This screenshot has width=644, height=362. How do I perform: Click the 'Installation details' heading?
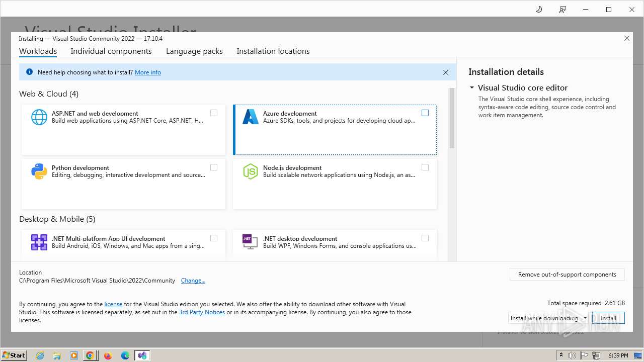[x=506, y=72]
